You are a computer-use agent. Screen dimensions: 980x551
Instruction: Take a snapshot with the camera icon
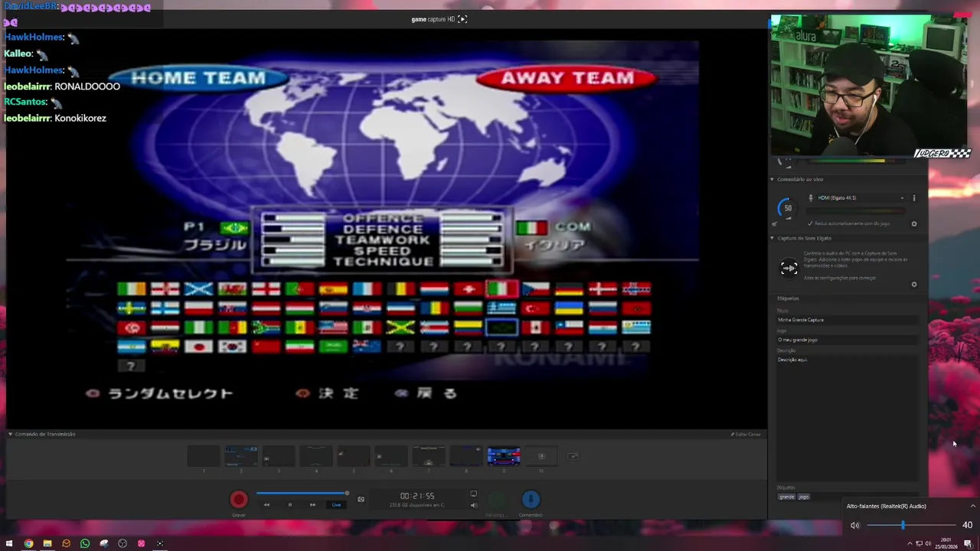pyautogui.click(x=361, y=500)
